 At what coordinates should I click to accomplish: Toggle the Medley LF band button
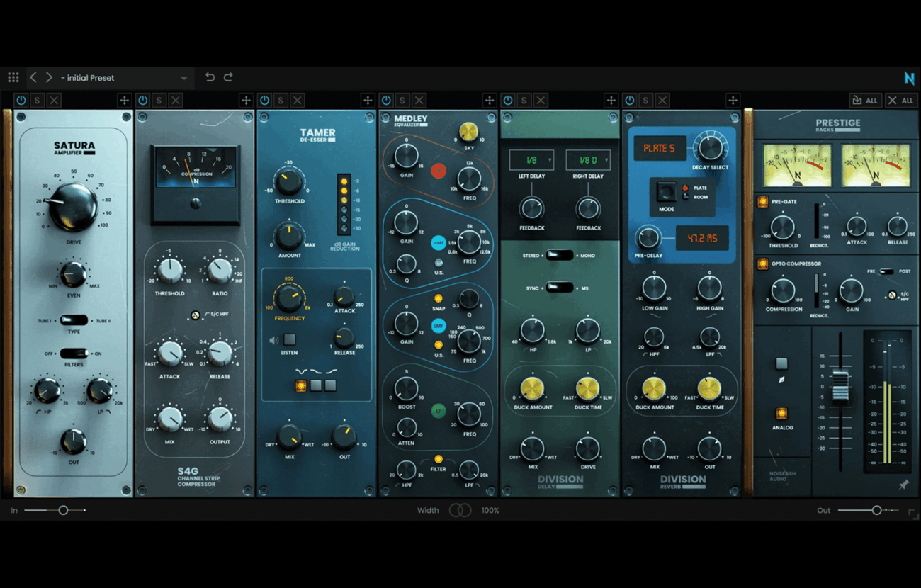point(439,410)
